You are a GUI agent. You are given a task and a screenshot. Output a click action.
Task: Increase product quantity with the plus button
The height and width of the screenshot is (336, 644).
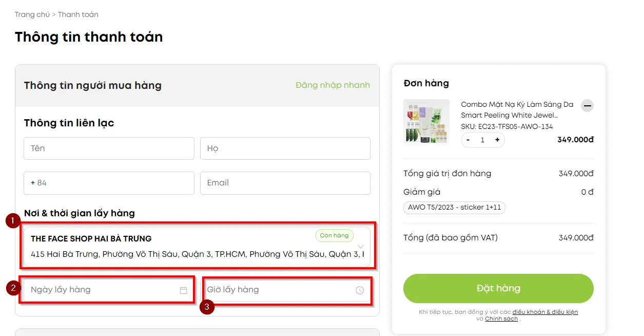click(x=497, y=140)
